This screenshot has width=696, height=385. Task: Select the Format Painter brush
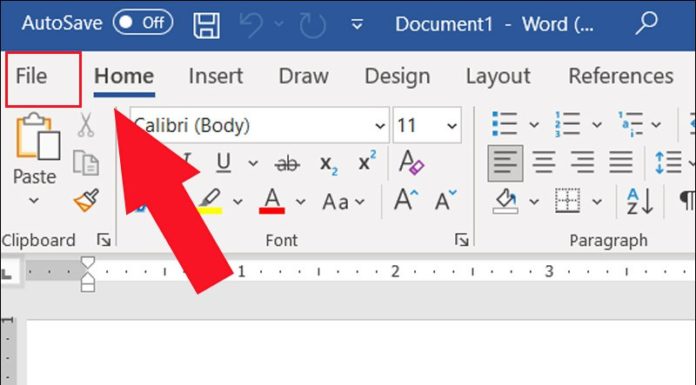pos(87,200)
